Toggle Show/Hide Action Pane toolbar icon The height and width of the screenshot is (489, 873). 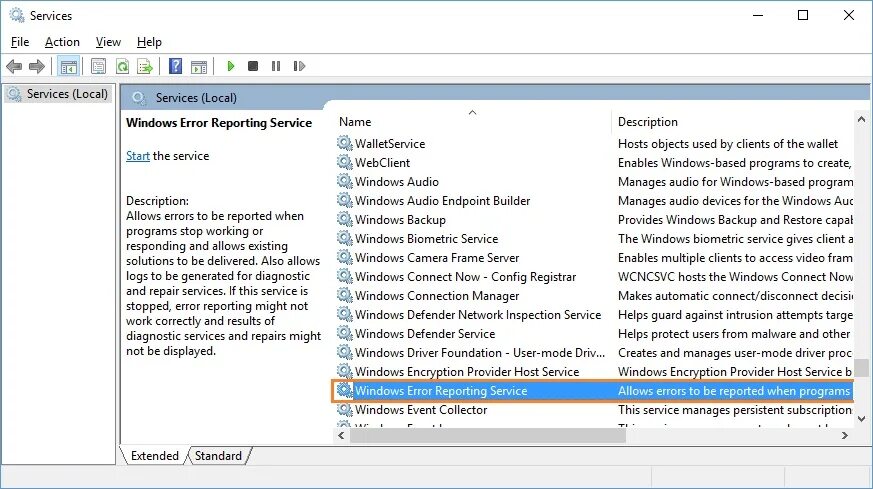pyautogui.click(x=199, y=67)
